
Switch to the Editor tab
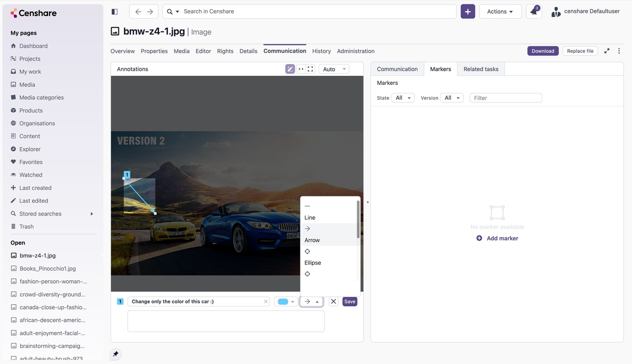point(203,51)
